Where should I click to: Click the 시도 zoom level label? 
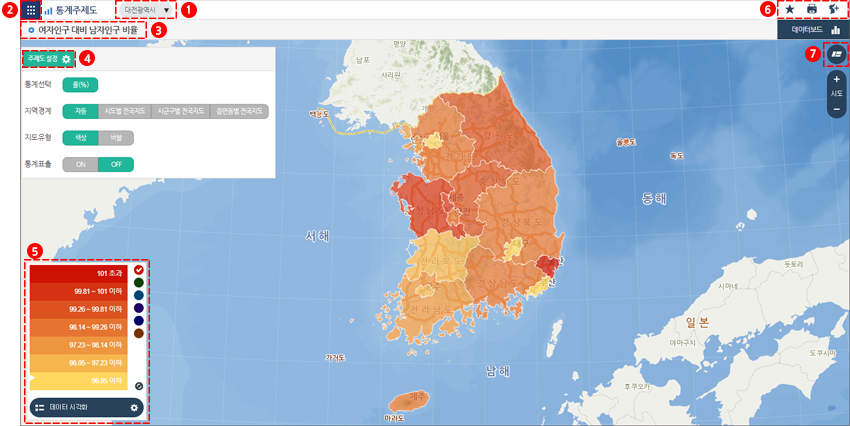836,94
